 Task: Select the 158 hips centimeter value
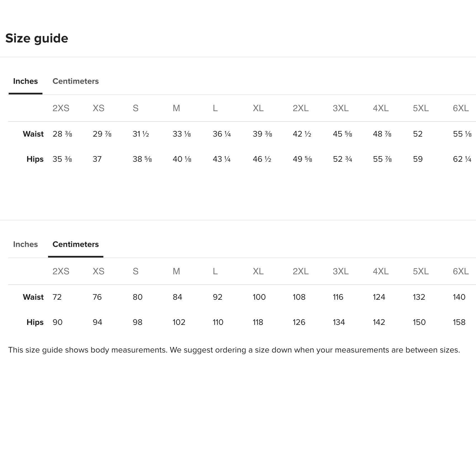click(x=459, y=322)
